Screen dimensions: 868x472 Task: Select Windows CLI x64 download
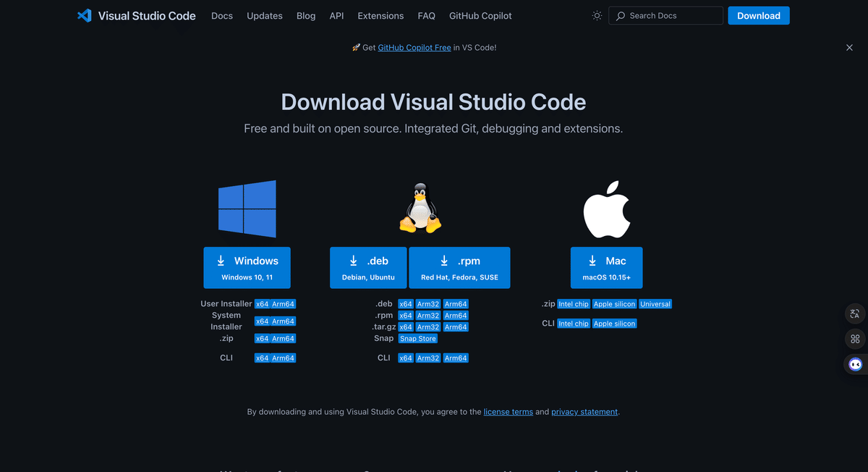pos(262,358)
